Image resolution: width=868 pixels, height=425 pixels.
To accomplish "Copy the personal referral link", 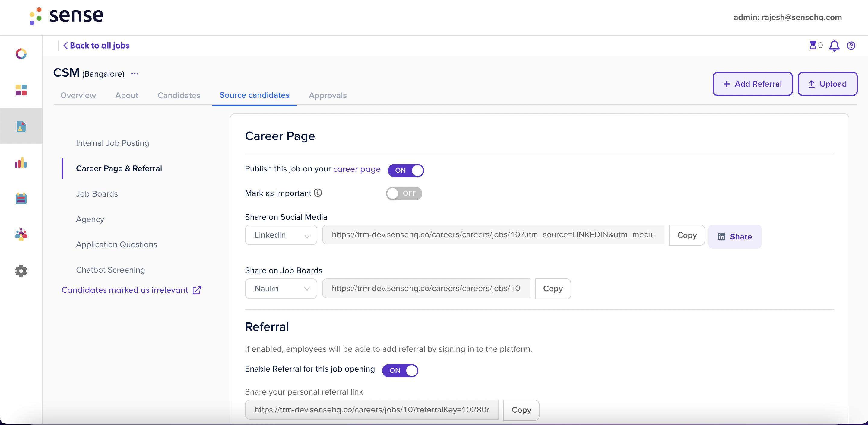I will pyautogui.click(x=521, y=410).
